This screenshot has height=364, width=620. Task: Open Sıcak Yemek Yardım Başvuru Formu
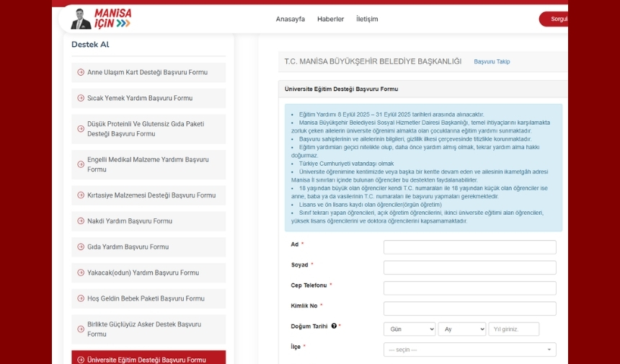click(x=149, y=98)
